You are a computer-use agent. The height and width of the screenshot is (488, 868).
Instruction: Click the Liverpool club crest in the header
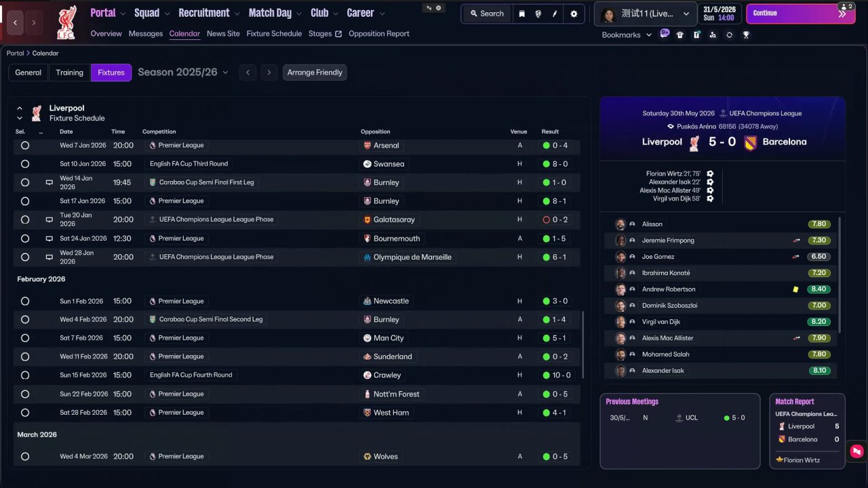click(66, 22)
